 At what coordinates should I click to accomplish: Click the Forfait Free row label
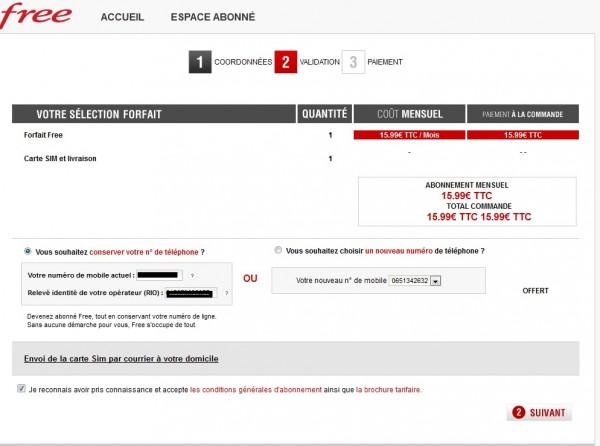pyautogui.click(x=43, y=135)
